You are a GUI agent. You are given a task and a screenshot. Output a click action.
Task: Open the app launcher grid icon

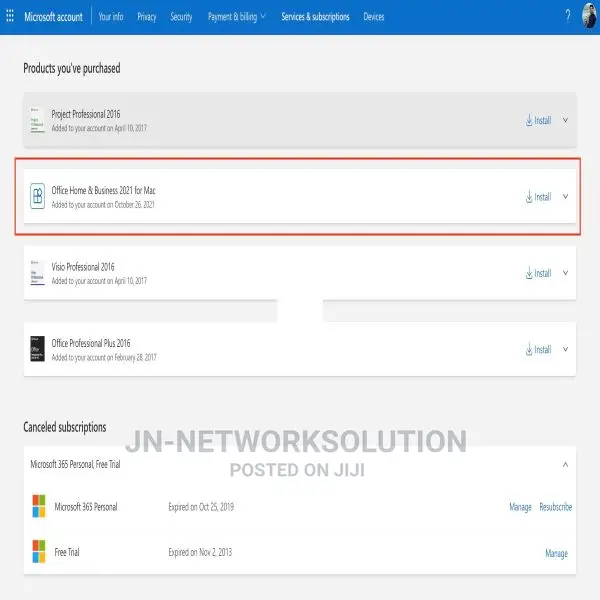(x=10, y=16)
